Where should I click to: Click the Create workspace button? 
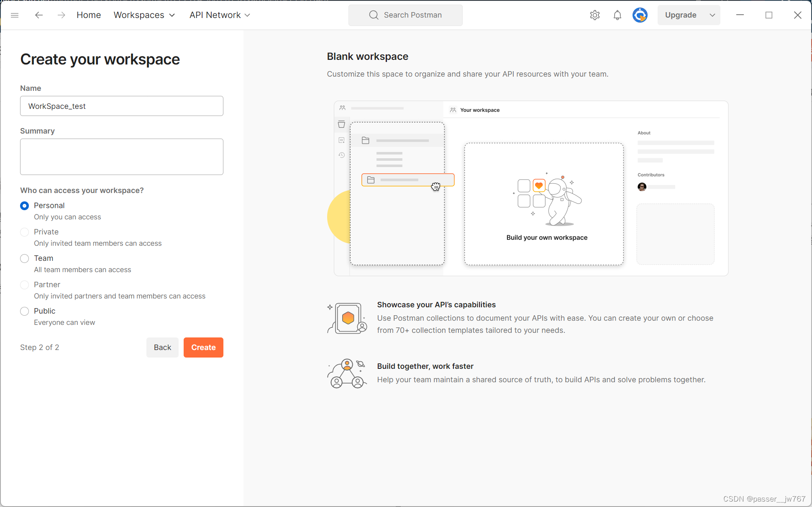(x=203, y=347)
